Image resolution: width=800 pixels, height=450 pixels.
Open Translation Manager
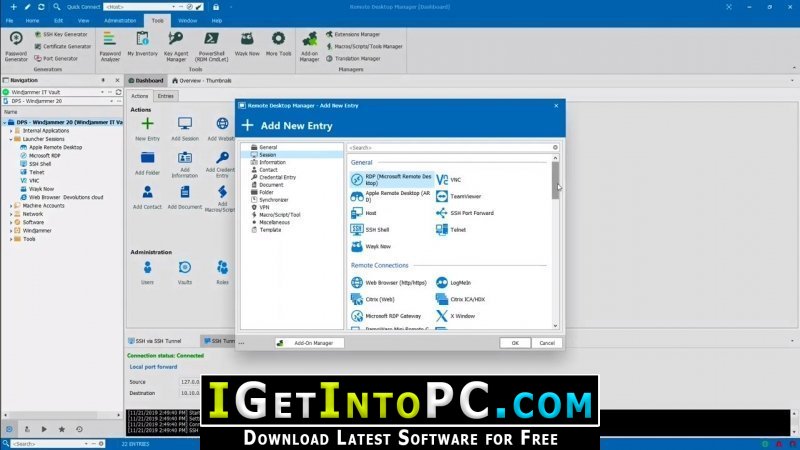point(353,59)
